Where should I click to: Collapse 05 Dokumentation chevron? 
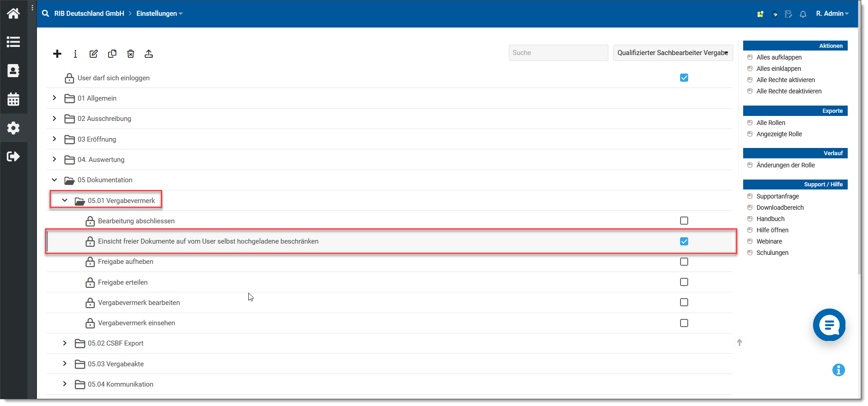pos(55,180)
